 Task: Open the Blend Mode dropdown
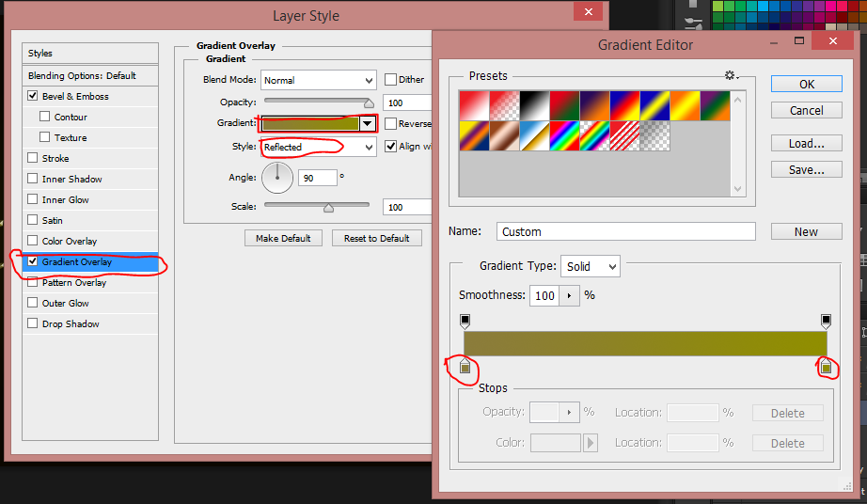coord(319,80)
